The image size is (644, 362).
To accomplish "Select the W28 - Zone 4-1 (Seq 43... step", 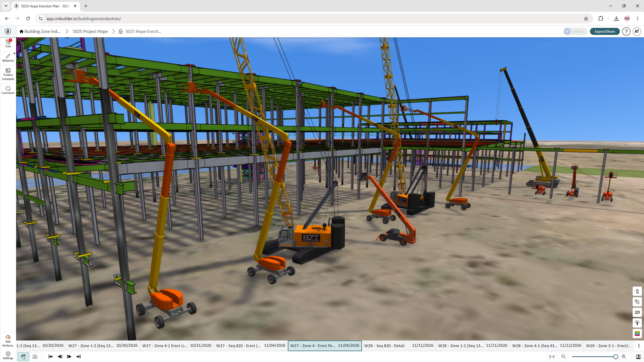I will coord(547,346).
